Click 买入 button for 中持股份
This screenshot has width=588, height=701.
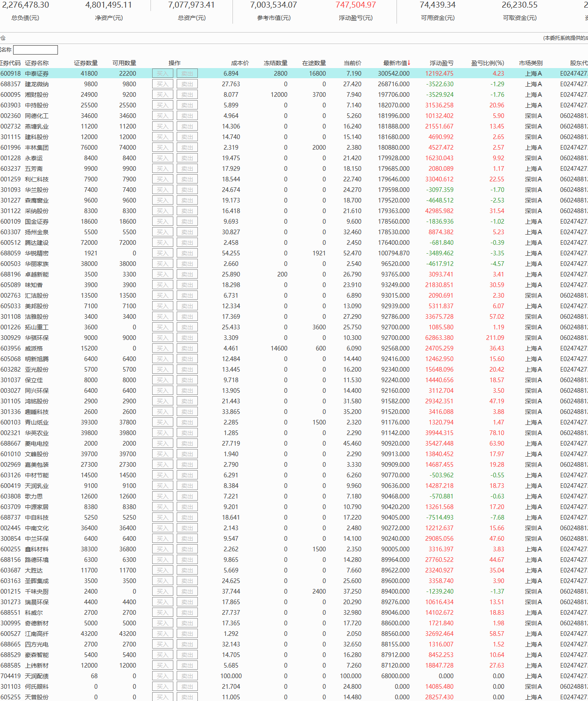click(x=163, y=105)
